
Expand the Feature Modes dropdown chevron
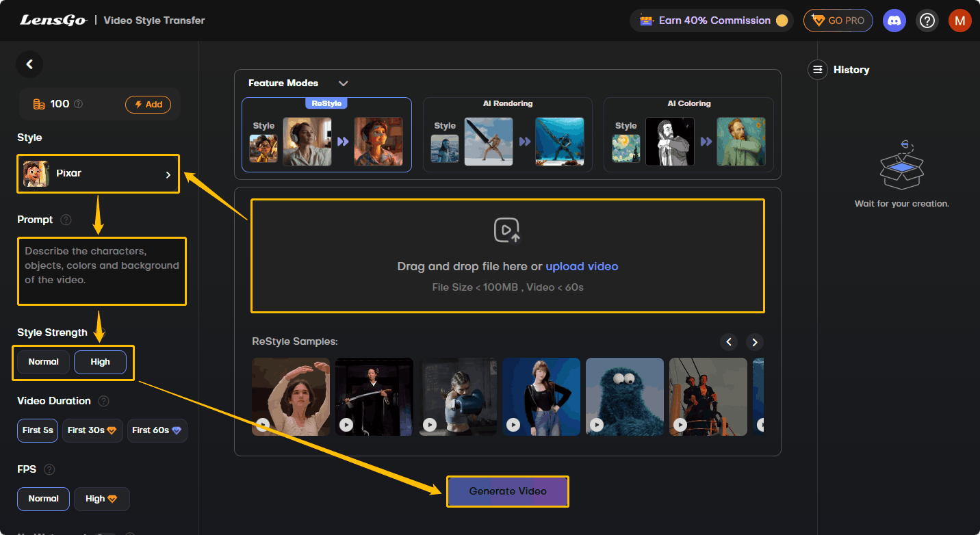[x=344, y=83]
